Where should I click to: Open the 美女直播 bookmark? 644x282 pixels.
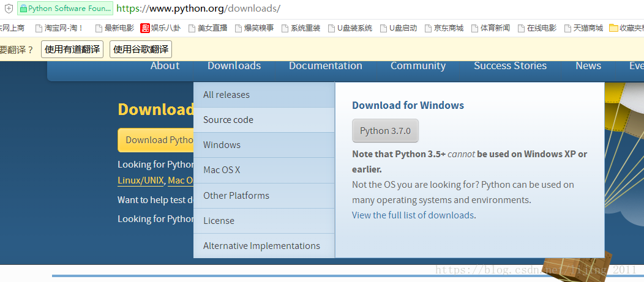[208, 28]
